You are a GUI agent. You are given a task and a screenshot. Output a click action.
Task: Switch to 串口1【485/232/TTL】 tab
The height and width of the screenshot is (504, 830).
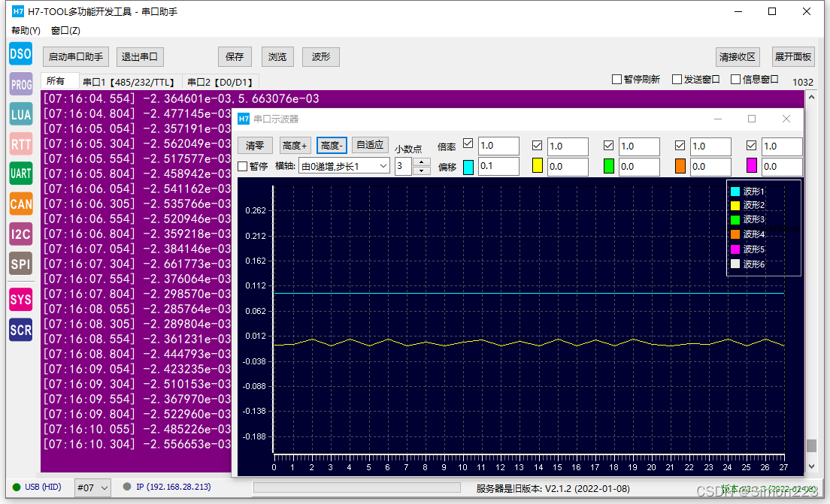(129, 82)
